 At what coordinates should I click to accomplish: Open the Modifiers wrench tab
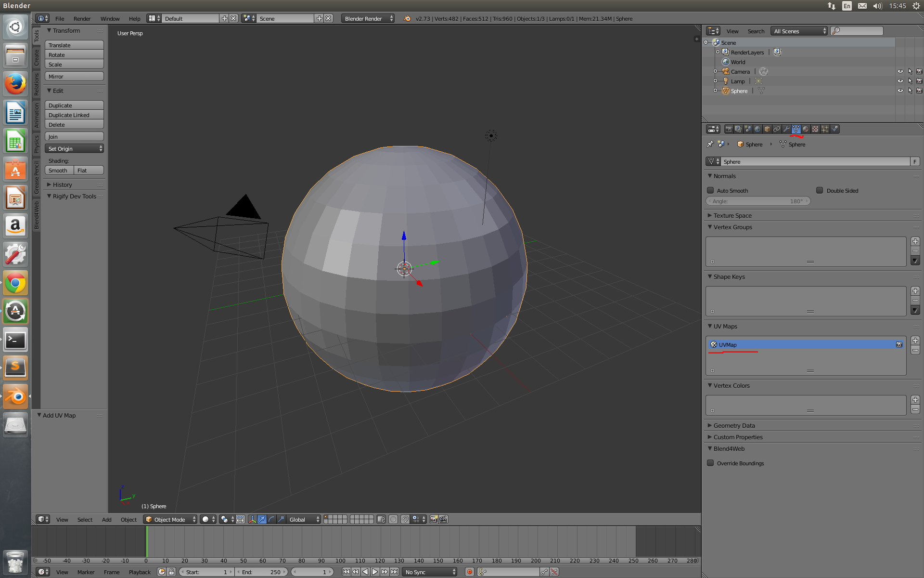786,129
